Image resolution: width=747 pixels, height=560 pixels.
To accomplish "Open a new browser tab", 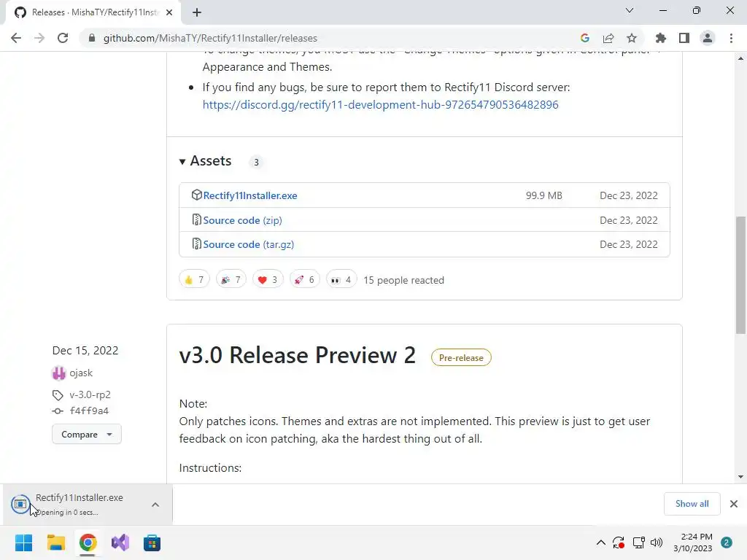I will pyautogui.click(x=197, y=13).
